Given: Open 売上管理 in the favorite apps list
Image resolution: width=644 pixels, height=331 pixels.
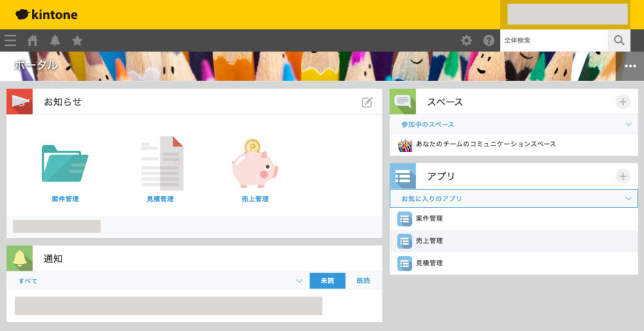Looking at the screenshot, I should click(429, 241).
